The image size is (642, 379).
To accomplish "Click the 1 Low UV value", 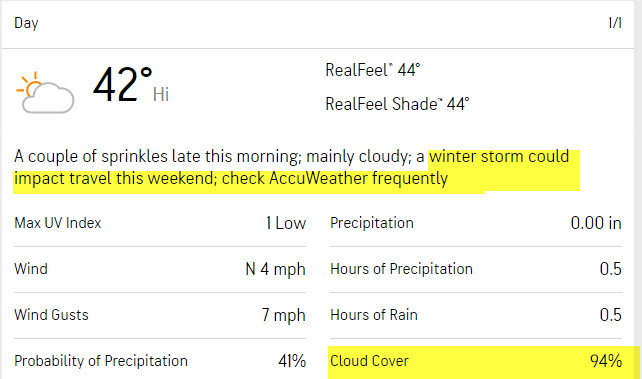I will pos(286,223).
